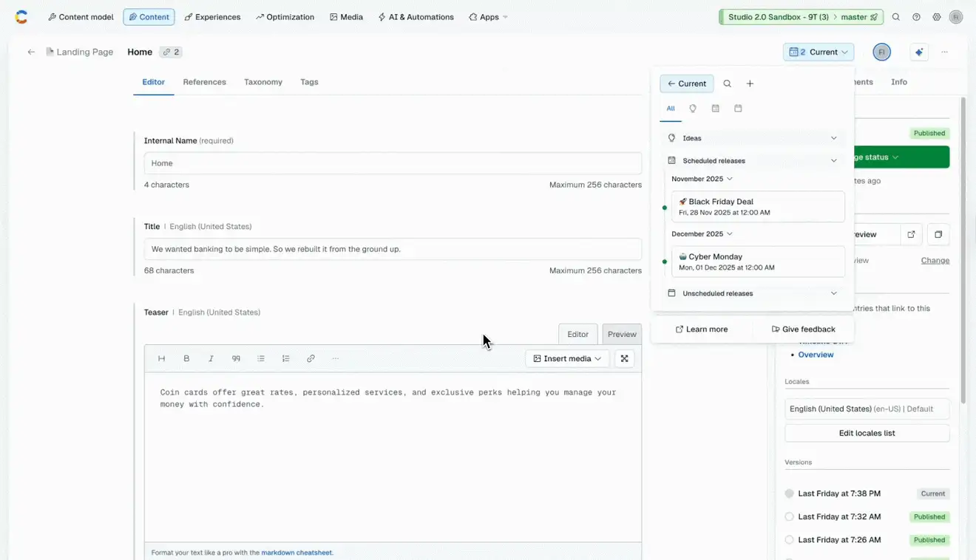
Task: Toggle bold formatting in Teaser editor
Action: tap(186, 358)
